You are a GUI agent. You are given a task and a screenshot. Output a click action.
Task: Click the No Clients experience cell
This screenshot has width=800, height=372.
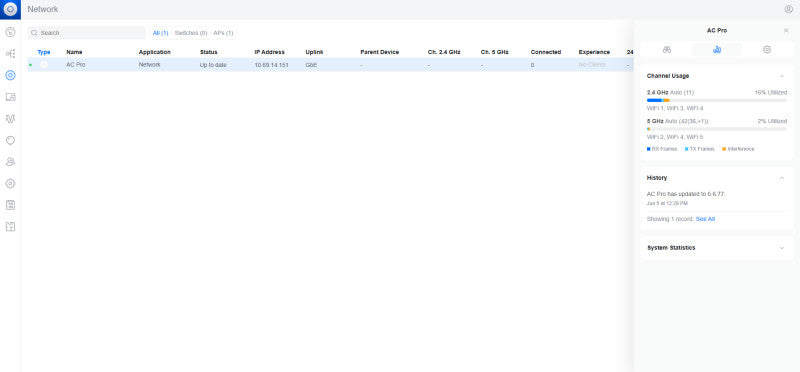click(592, 65)
